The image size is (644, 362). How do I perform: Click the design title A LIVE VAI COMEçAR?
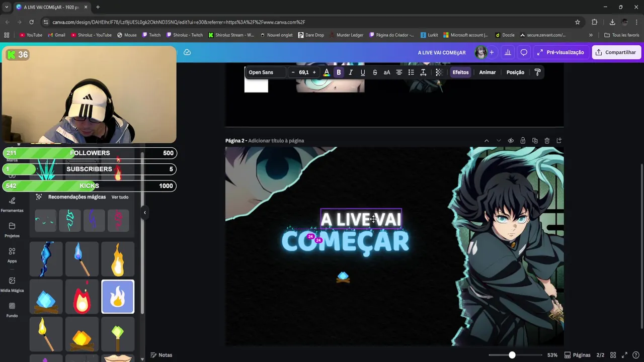click(442, 52)
